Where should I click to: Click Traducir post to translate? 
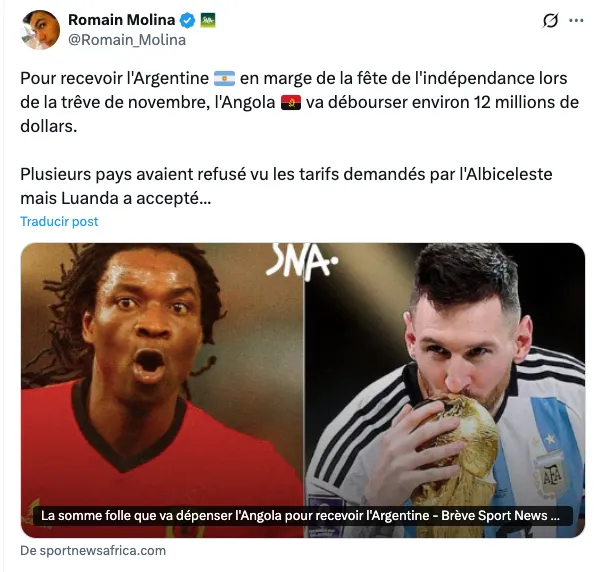tap(59, 222)
